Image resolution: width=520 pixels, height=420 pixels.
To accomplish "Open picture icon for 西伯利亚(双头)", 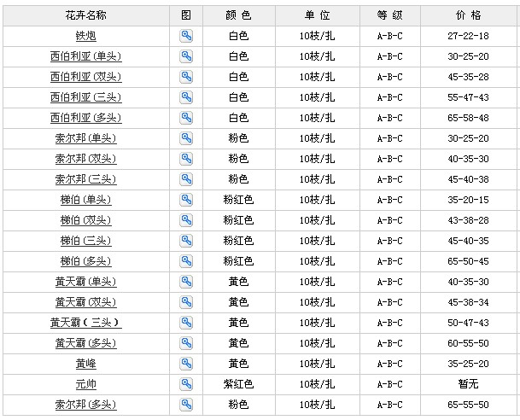I will pyautogui.click(x=186, y=77).
